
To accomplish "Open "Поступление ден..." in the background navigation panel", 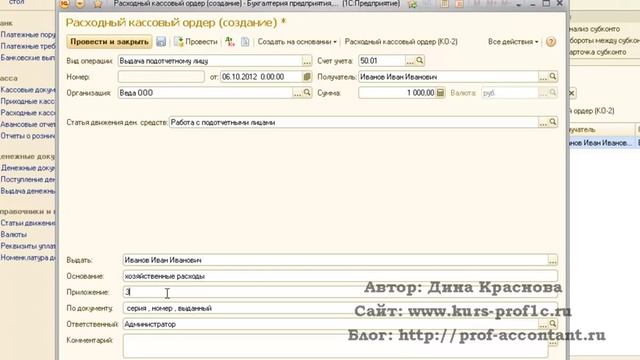I will pyautogui.click(x=27, y=179).
